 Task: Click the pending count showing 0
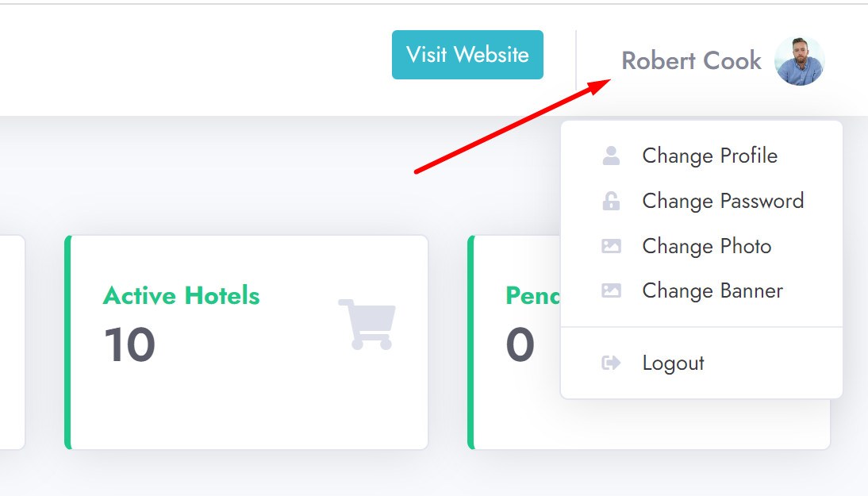pyautogui.click(x=520, y=344)
